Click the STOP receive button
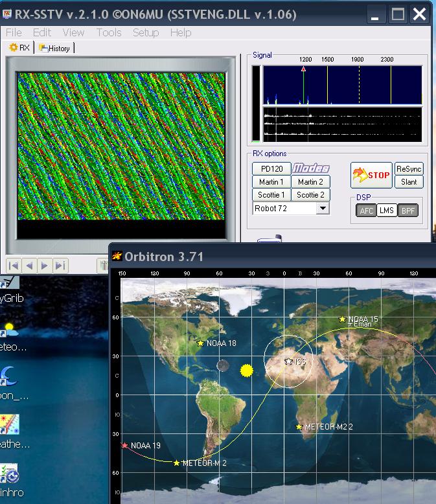The image size is (436, 504). [371, 175]
